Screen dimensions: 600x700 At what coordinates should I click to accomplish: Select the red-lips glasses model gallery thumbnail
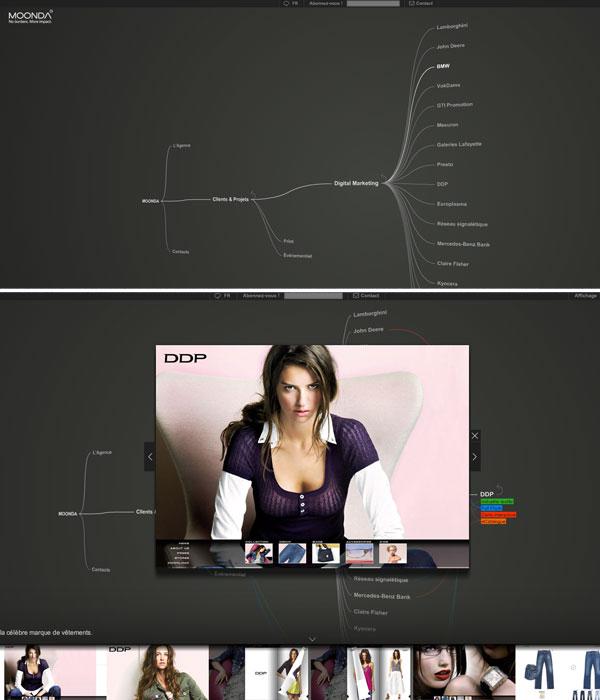tap(464, 672)
